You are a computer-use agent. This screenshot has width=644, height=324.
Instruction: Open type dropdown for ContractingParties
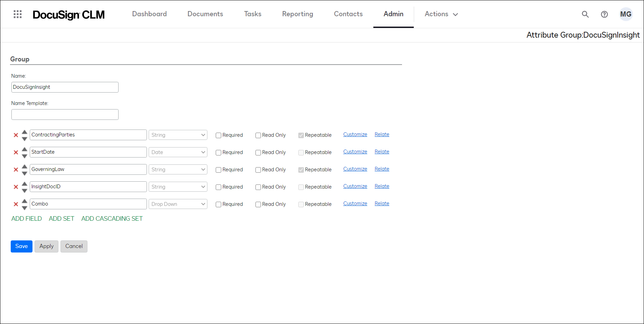click(178, 135)
